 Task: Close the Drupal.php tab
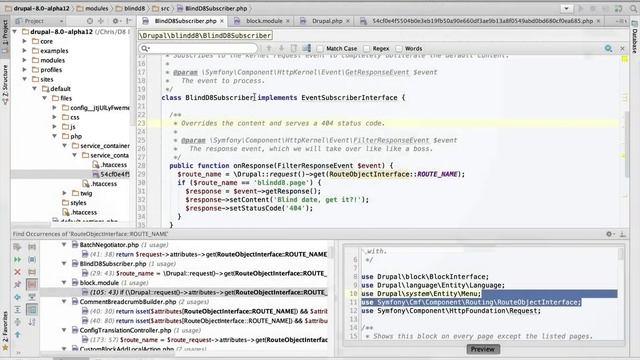[x=348, y=21]
